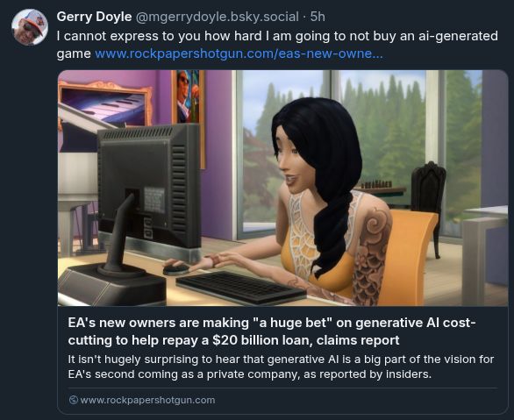Open Gerry Doyle's profile avatar
This screenshot has height=420, width=514.
30,27
